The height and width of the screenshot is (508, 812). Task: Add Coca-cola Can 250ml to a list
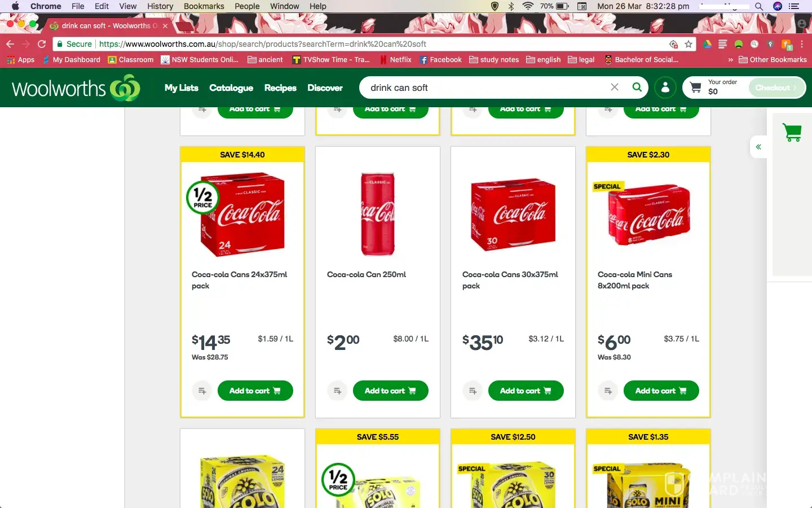pos(337,391)
